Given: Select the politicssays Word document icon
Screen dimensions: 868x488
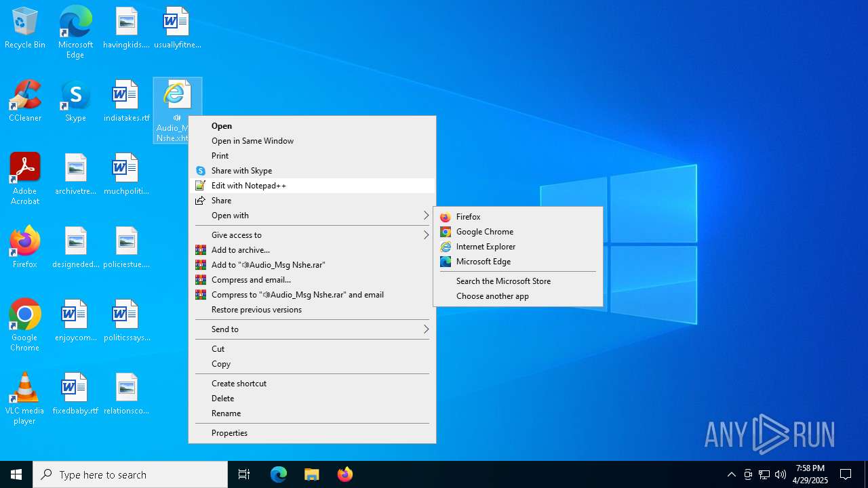Looking at the screenshot, I should [126, 321].
